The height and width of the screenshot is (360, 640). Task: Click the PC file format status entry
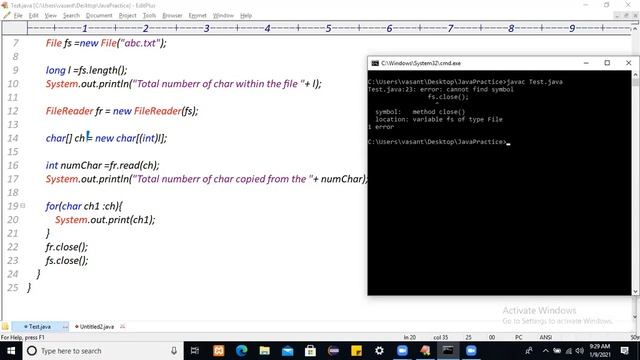point(519,338)
